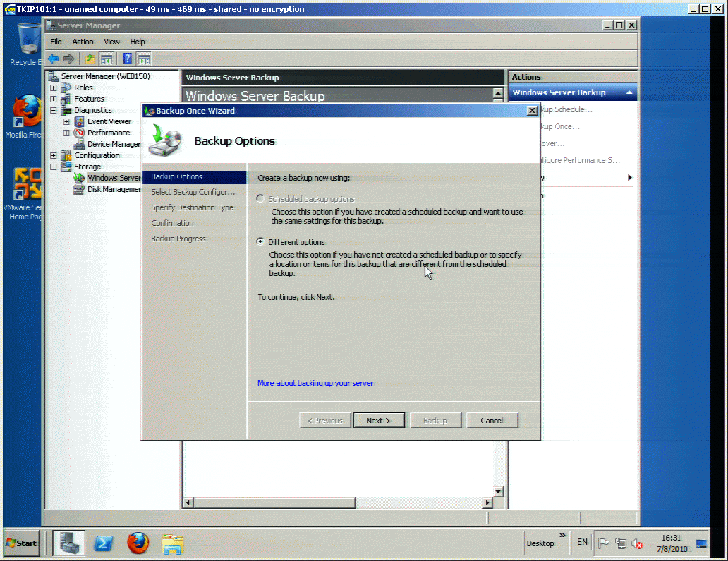Expand the Performance node
Viewport: 728px width, 561px height.
click(66, 133)
